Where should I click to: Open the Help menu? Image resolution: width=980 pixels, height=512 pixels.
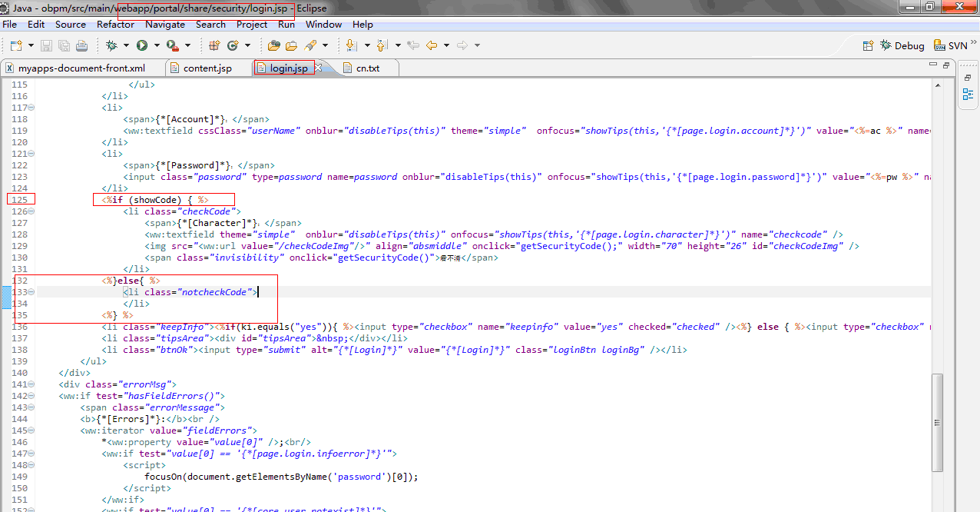363,24
